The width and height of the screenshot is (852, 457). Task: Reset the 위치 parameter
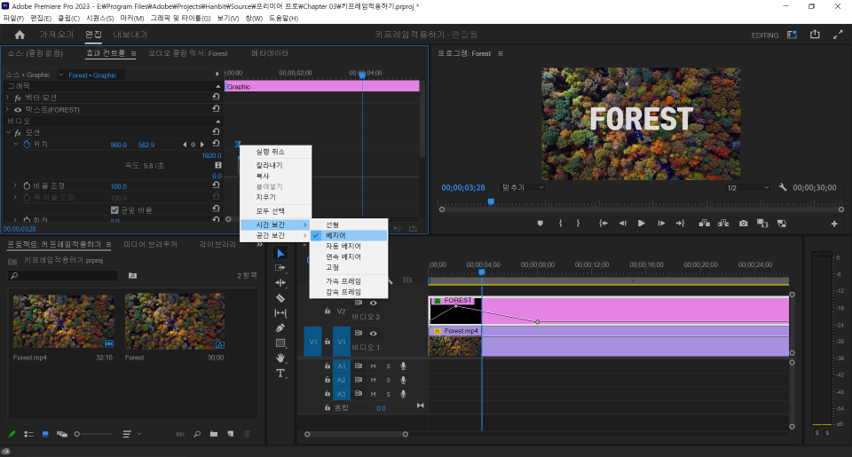tap(216, 143)
